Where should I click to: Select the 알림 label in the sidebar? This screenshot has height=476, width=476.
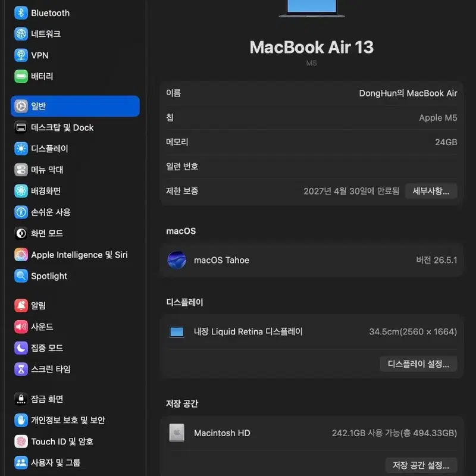click(x=38, y=305)
